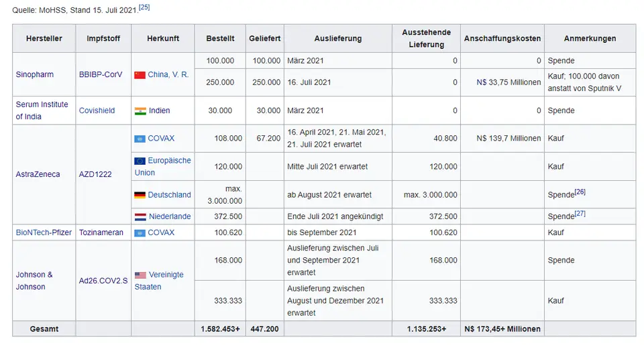Click the Impfstoff column header

point(103,38)
